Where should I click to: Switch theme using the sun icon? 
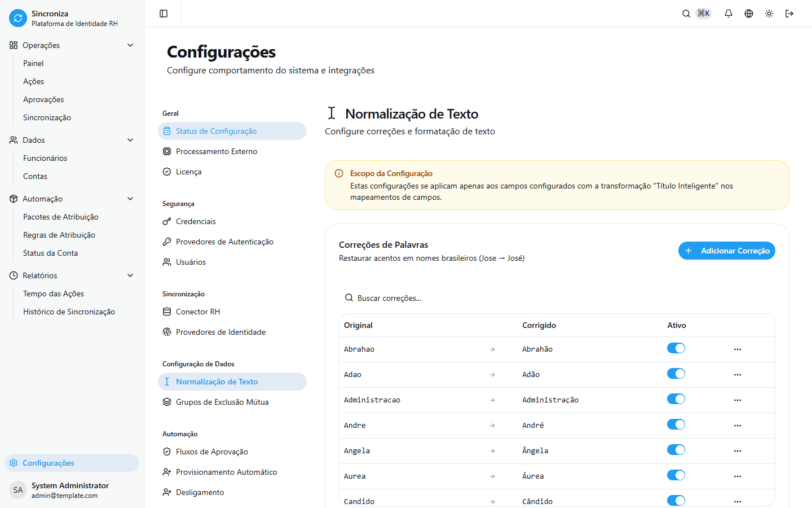[769, 13]
